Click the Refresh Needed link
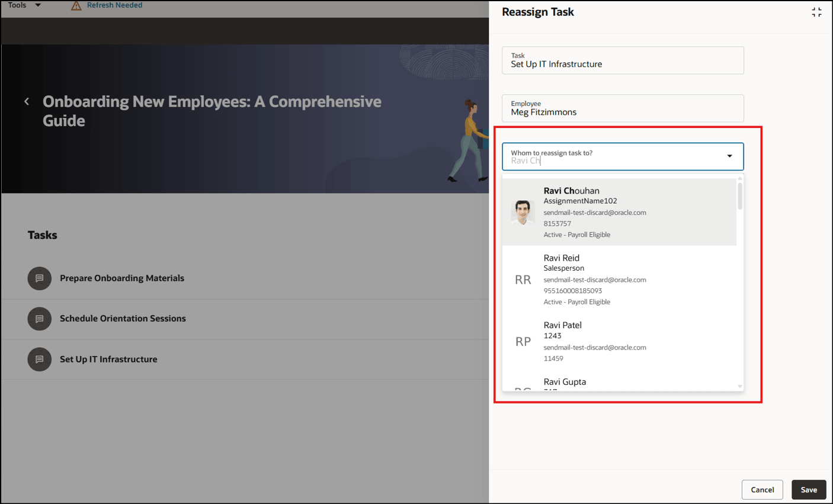Viewport: 833px width, 504px height. coord(114,5)
